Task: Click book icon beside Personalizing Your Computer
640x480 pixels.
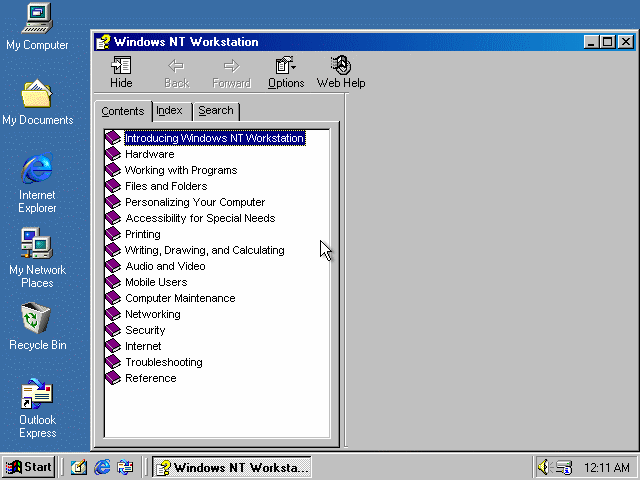Action: 113,202
